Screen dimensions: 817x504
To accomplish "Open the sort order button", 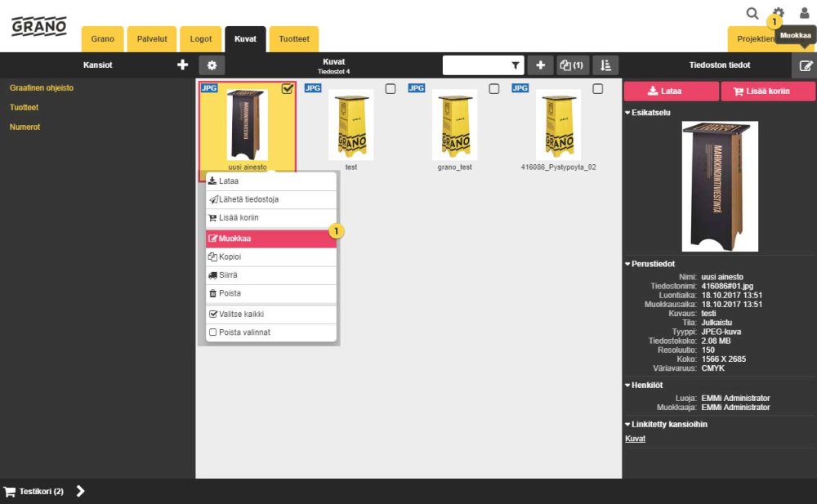I will (x=605, y=65).
